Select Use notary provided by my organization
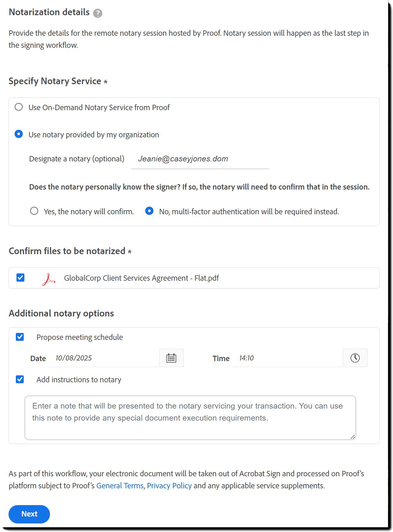 click(19, 134)
